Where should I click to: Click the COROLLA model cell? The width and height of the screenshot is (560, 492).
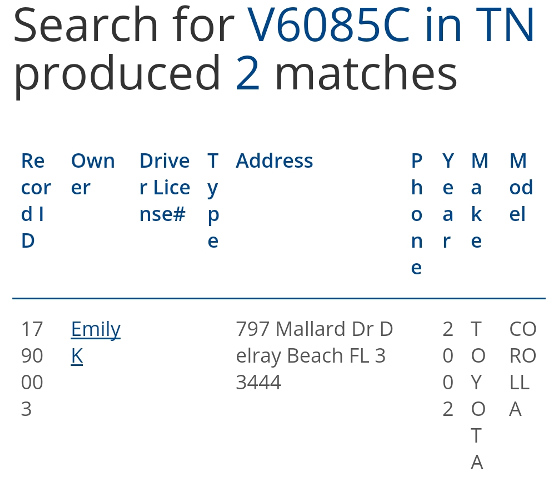523,369
